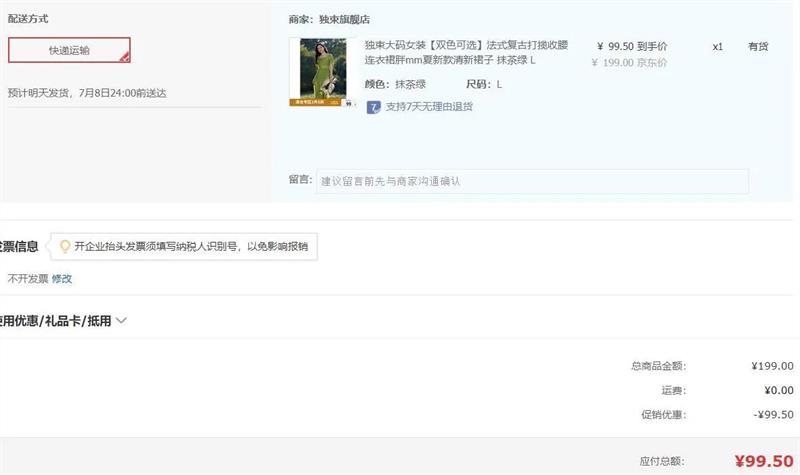Click 修改 to edit invoice
Image resolution: width=800 pixels, height=475 pixels.
click(x=62, y=279)
